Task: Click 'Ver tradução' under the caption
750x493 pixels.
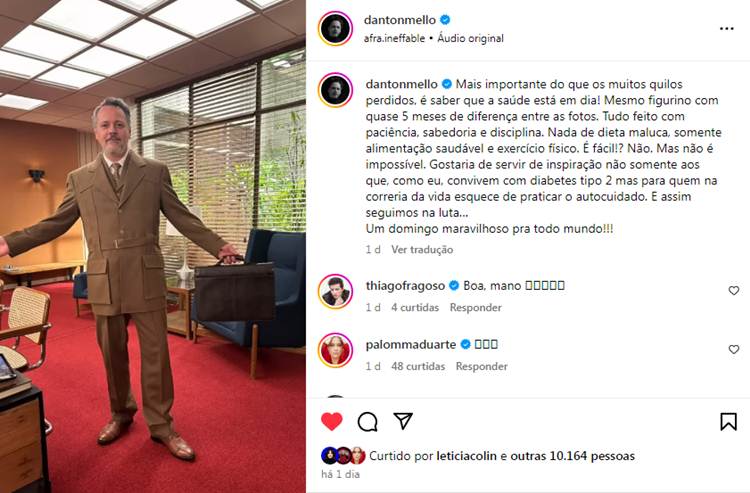Action: 422,249
